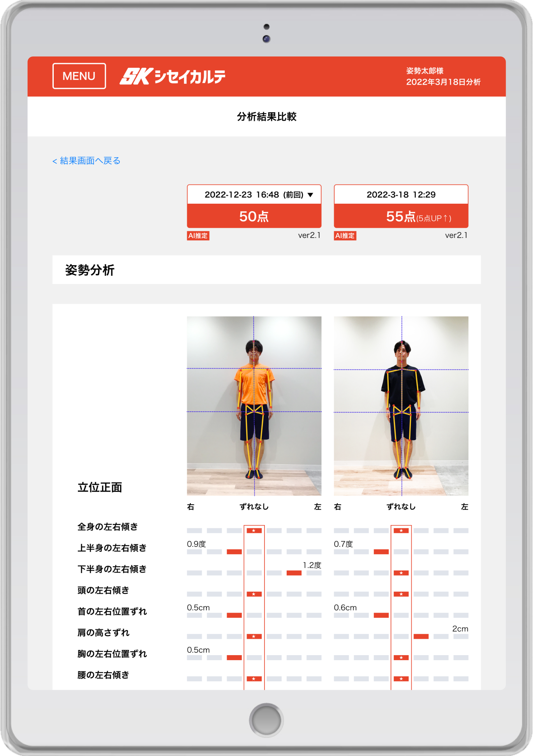Click the AI推定 badge under 50点

[x=198, y=236]
